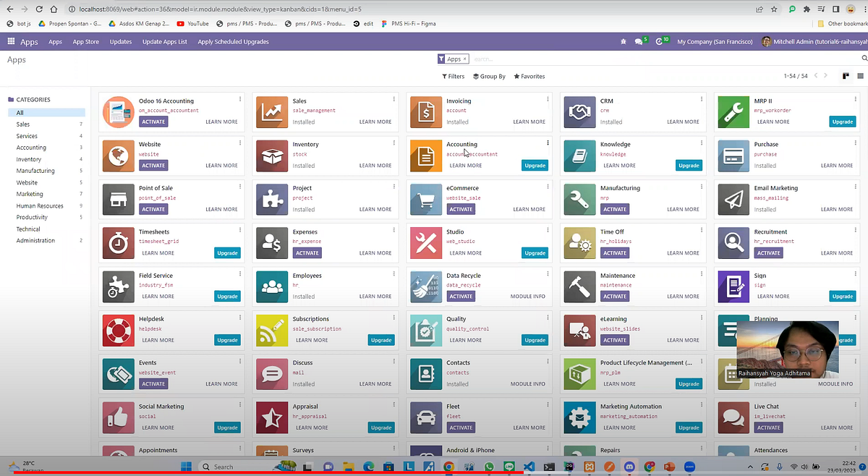Click the MRP II wrench icon
Viewport: 868px width, 476px height.
(733, 112)
